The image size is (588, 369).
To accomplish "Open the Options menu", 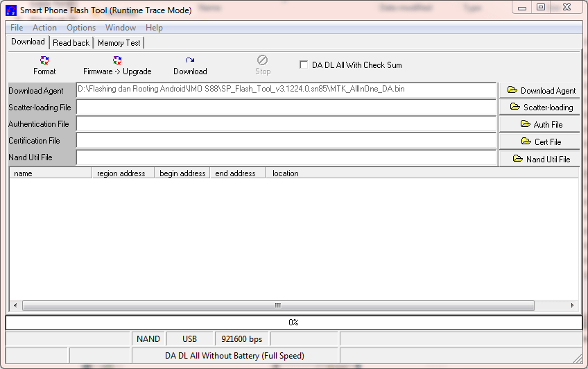I will click(x=81, y=28).
